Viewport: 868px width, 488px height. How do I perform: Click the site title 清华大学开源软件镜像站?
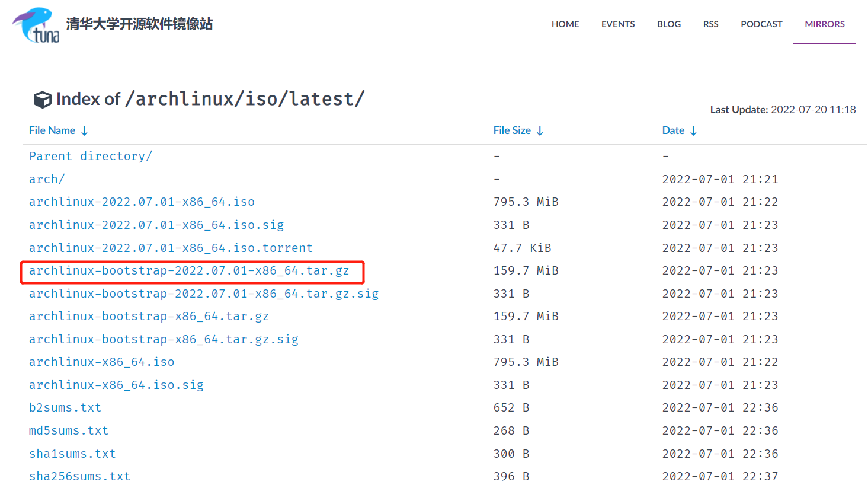tap(139, 24)
